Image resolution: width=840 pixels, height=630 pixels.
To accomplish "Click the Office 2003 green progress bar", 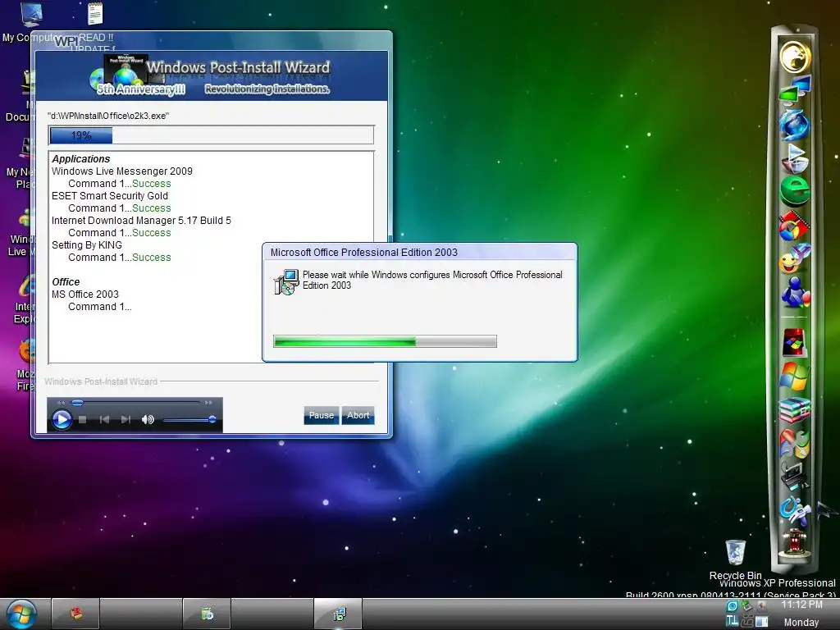I will click(x=385, y=341).
